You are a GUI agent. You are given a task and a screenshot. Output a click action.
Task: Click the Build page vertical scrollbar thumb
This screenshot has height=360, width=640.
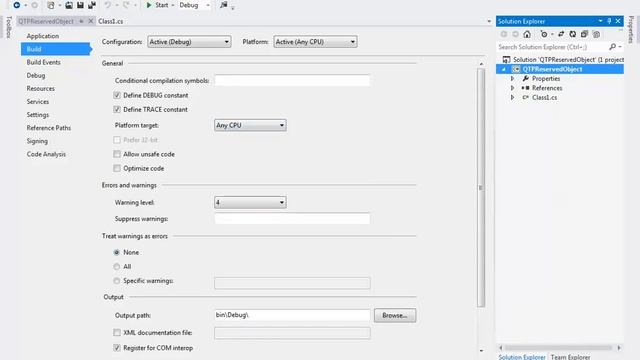click(481, 188)
